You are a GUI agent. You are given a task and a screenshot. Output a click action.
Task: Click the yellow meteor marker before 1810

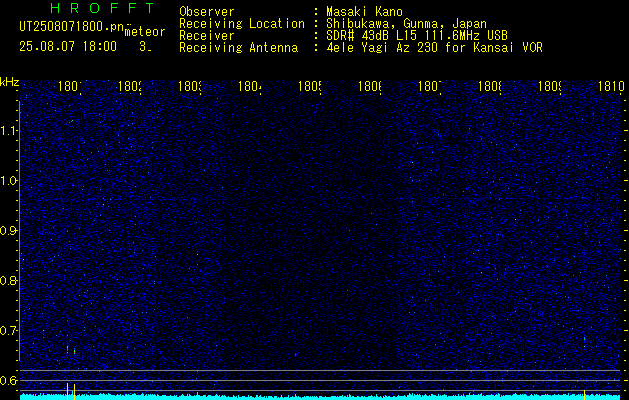pyautogui.click(x=584, y=394)
